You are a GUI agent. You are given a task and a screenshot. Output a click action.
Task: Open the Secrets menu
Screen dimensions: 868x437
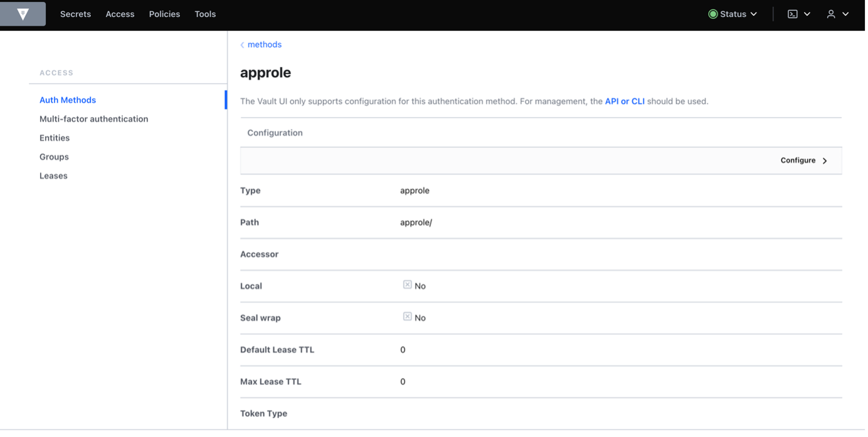click(x=76, y=14)
